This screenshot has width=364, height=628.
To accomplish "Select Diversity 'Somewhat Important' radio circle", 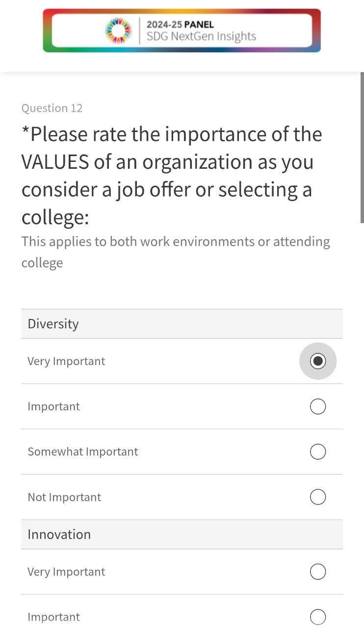I will [x=318, y=451].
